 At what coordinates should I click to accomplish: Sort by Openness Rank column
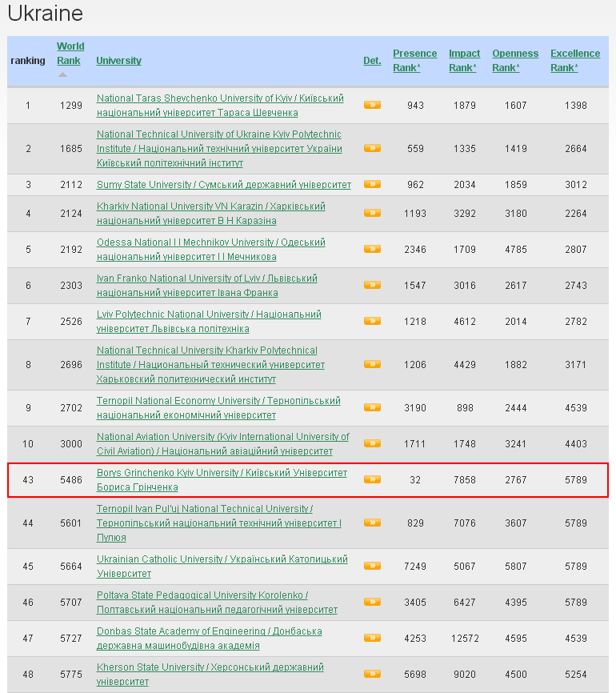coord(515,61)
